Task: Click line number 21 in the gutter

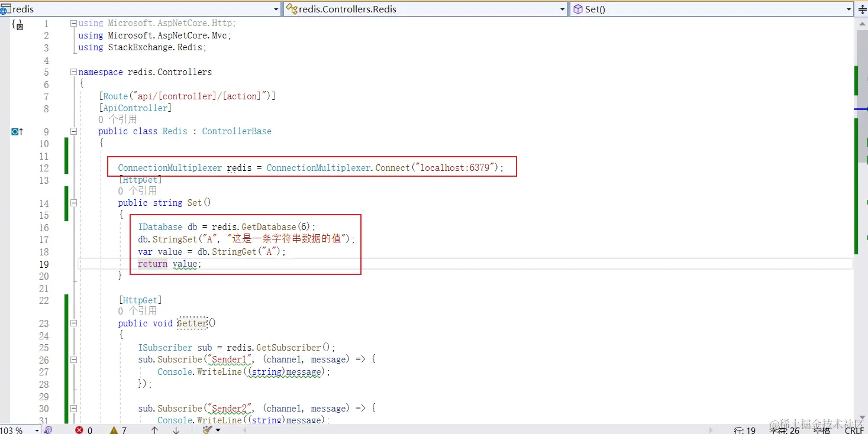Action: tap(44, 289)
